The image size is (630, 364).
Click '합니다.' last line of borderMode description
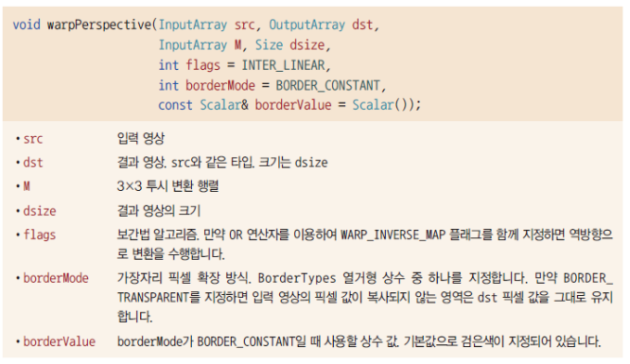134,317
